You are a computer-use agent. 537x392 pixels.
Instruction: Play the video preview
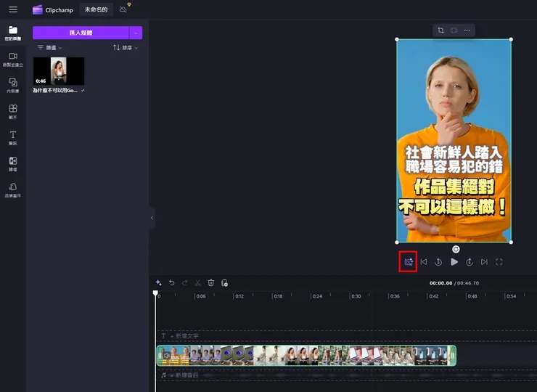(x=454, y=262)
